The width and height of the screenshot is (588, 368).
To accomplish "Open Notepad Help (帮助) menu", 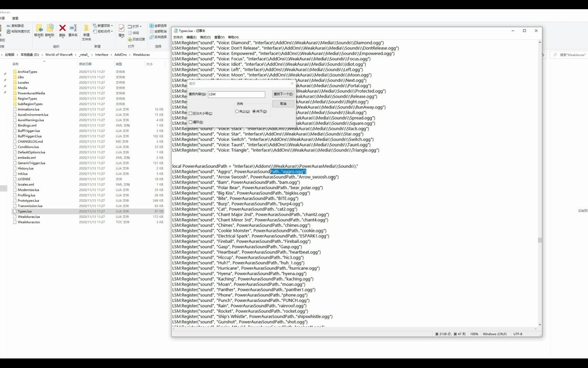I will coord(233,37).
